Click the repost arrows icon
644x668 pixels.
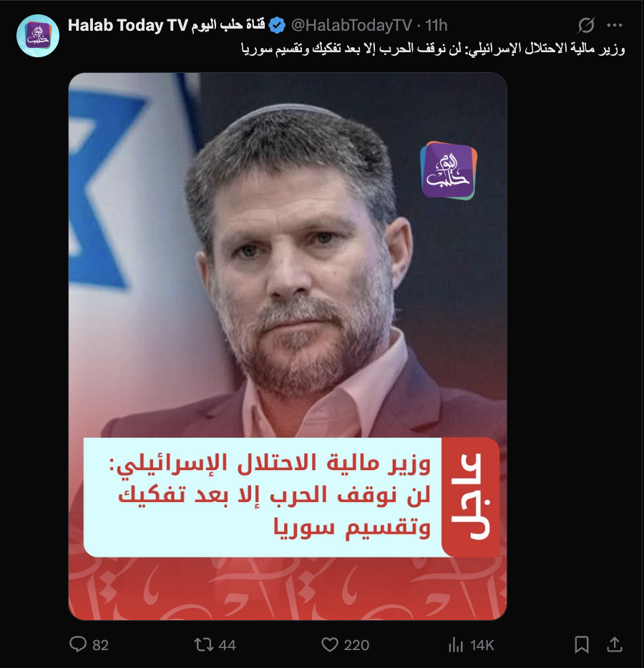pos(204,644)
